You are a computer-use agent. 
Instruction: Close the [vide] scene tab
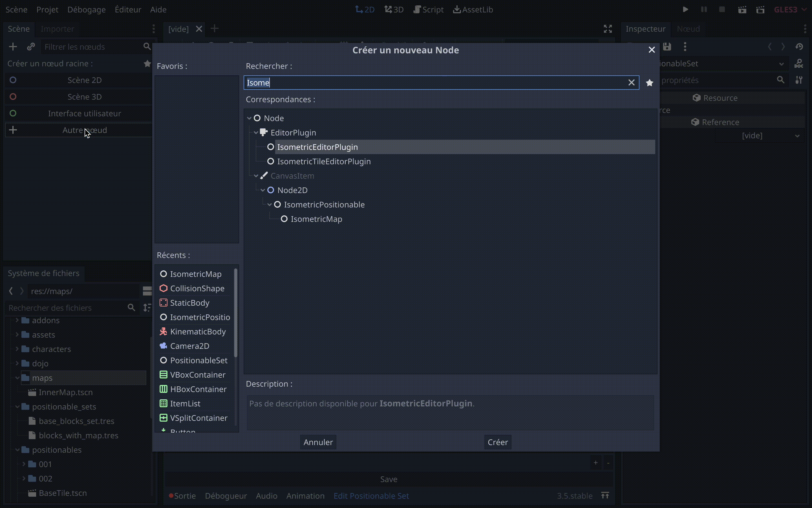[x=199, y=29]
